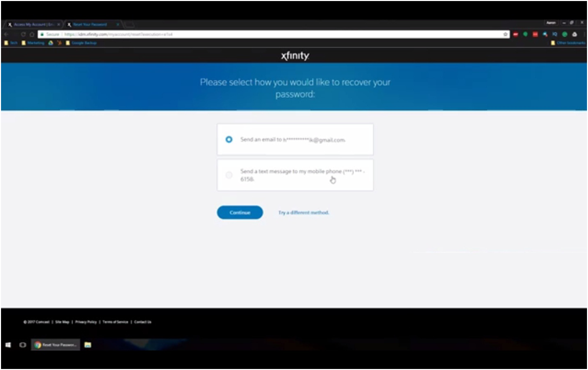Select the send email recovery option
The height and width of the screenshot is (370, 588).
point(229,140)
